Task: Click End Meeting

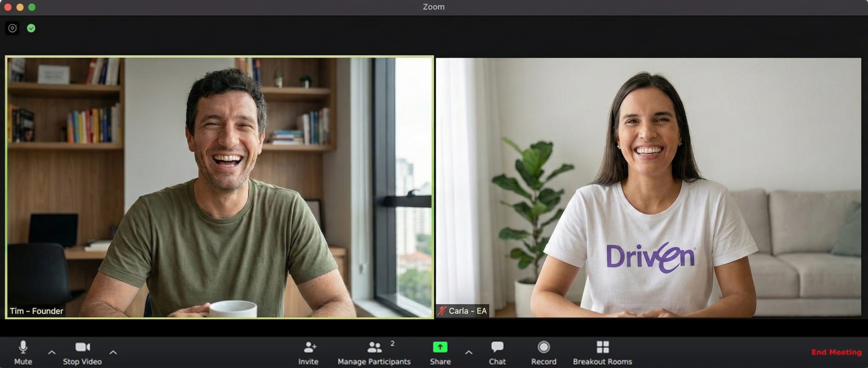Action: click(836, 352)
